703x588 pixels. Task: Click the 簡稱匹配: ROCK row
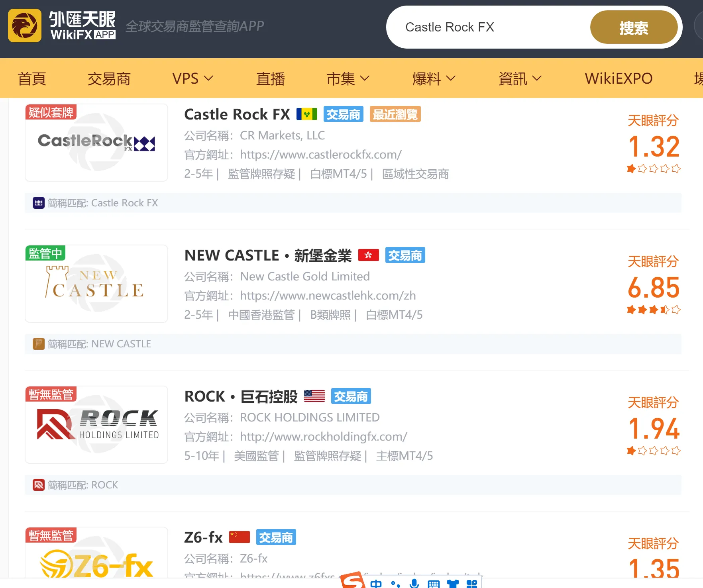tap(353, 485)
